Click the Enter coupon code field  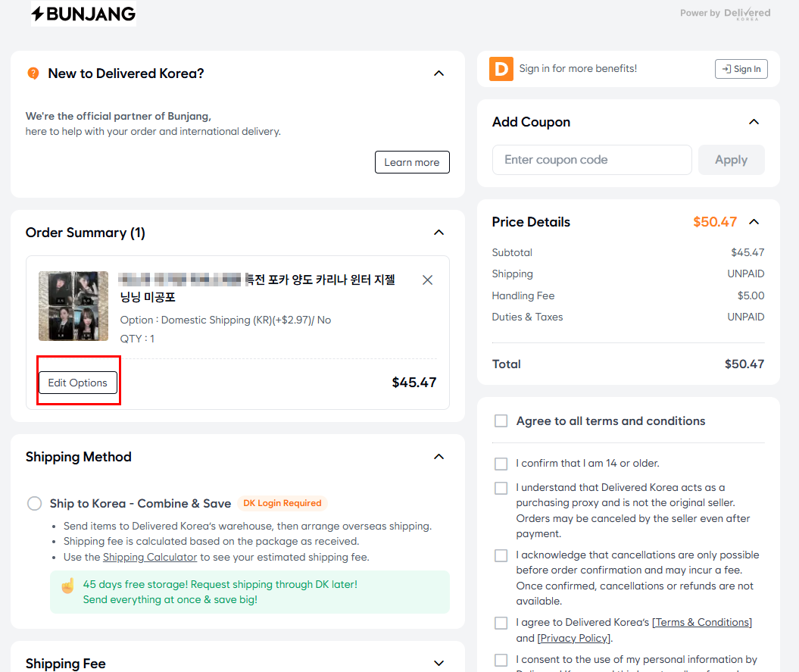(x=591, y=160)
